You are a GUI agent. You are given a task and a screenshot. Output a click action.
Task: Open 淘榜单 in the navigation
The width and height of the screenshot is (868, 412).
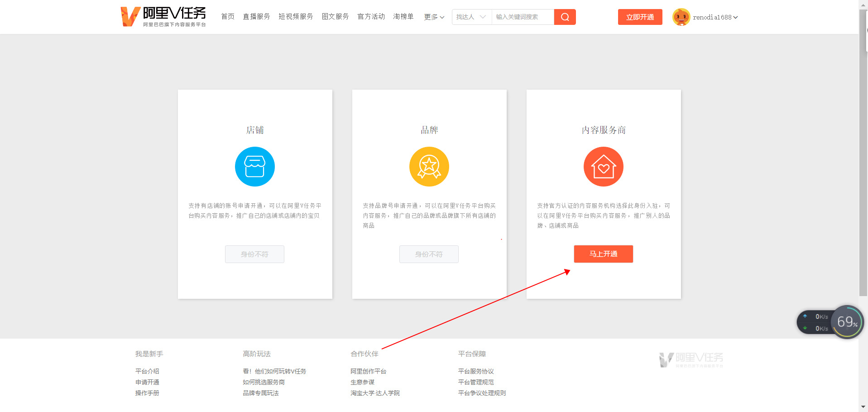pos(403,17)
